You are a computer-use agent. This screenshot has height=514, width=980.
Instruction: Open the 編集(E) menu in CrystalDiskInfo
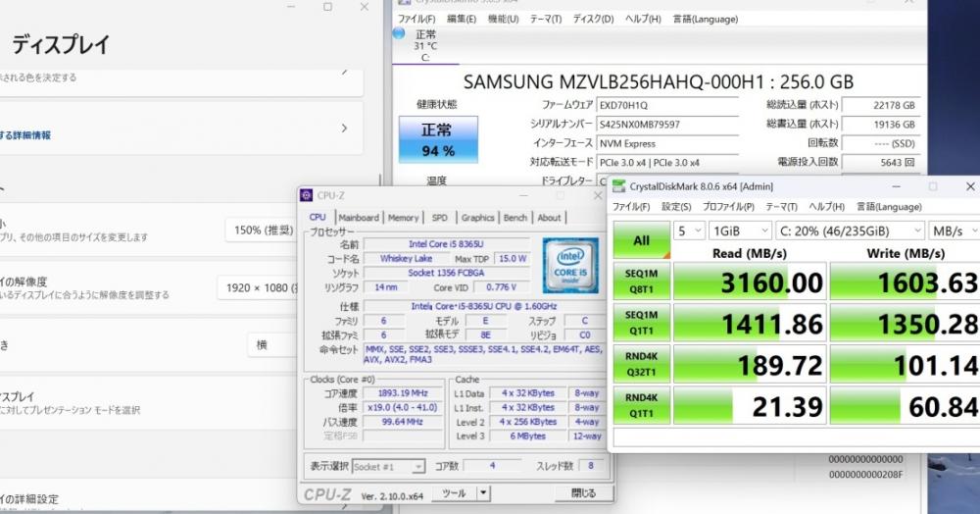coord(462,19)
